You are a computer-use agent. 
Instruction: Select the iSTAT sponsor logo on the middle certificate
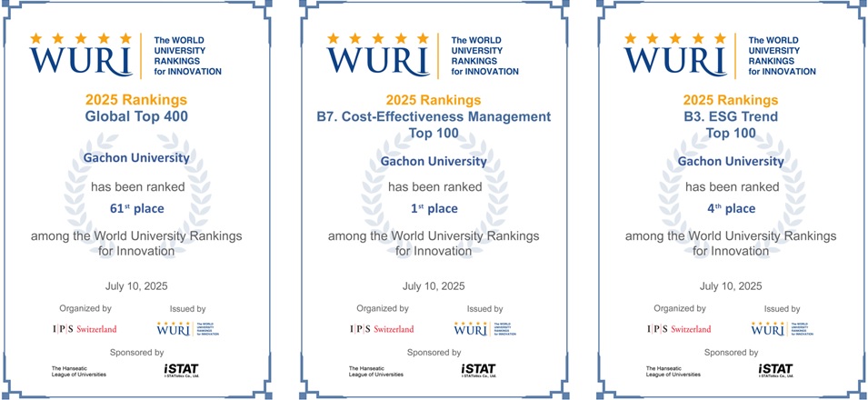tap(478, 369)
